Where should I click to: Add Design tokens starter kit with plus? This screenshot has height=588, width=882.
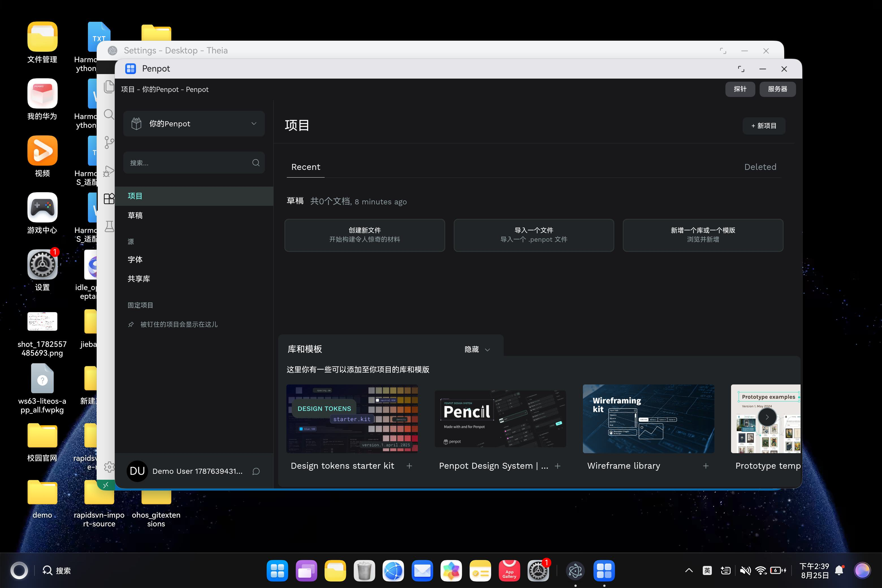(409, 466)
